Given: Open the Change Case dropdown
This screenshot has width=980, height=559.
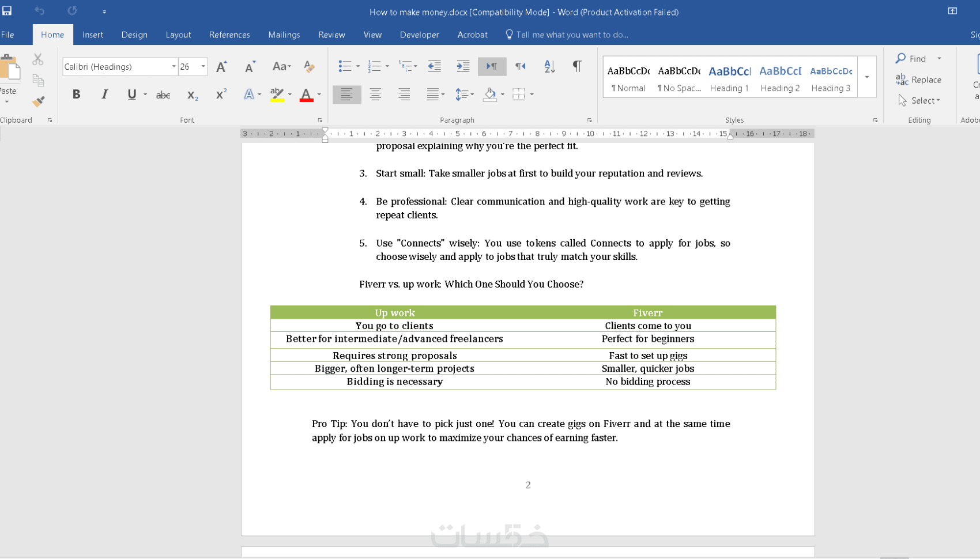Looking at the screenshot, I should click(x=282, y=67).
